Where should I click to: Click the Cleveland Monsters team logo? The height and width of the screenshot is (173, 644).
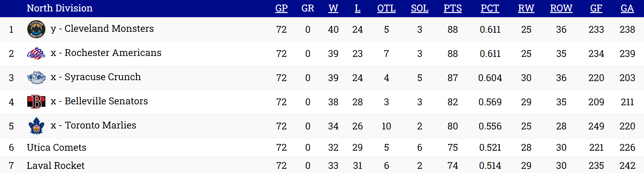point(36,29)
